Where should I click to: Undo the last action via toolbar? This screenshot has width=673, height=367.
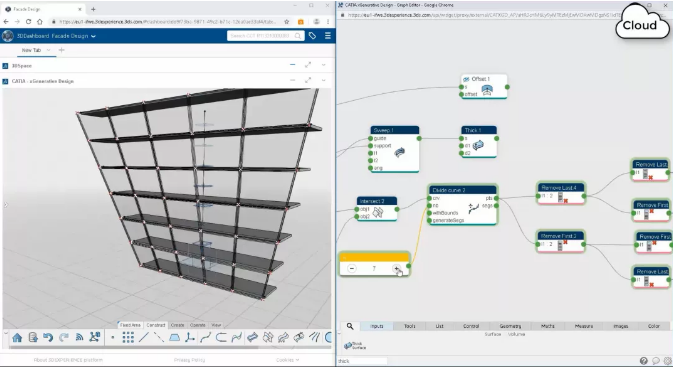[x=48, y=338]
